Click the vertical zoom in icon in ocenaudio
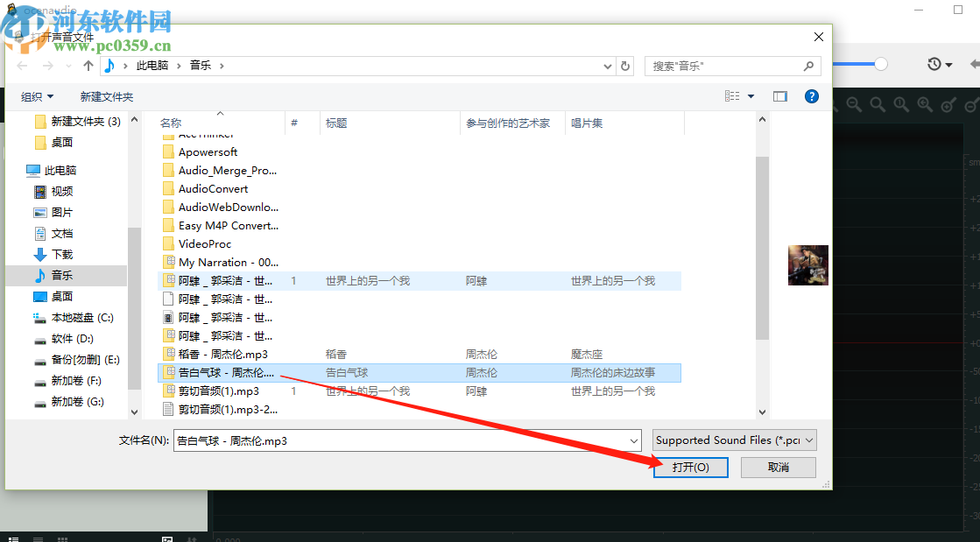This screenshot has height=542, width=980. (948, 104)
